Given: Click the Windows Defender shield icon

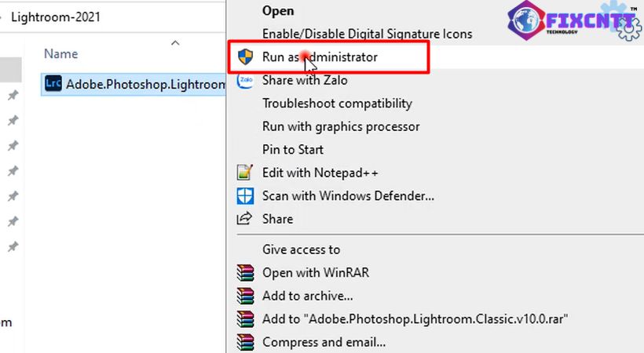Looking at the screenshot, I should [x=245, y=196].
